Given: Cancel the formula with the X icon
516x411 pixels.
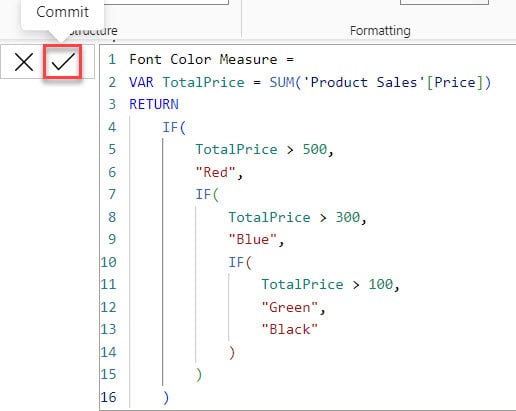Looking at the screenshot, I should point(24,62).
